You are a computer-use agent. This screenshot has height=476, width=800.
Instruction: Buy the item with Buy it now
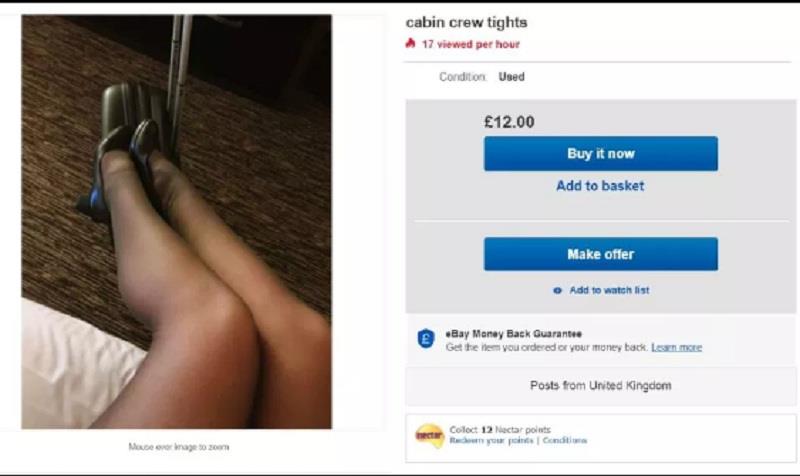[x=601, y=154]
